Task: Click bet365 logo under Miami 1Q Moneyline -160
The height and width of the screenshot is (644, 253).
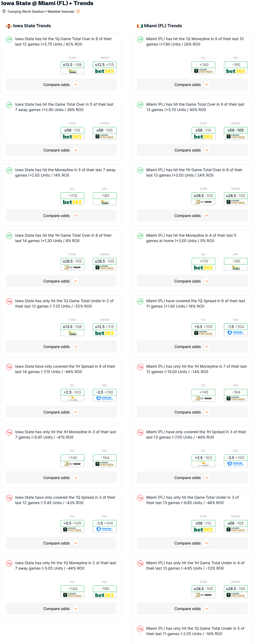Action: click(x=236, y=71)
